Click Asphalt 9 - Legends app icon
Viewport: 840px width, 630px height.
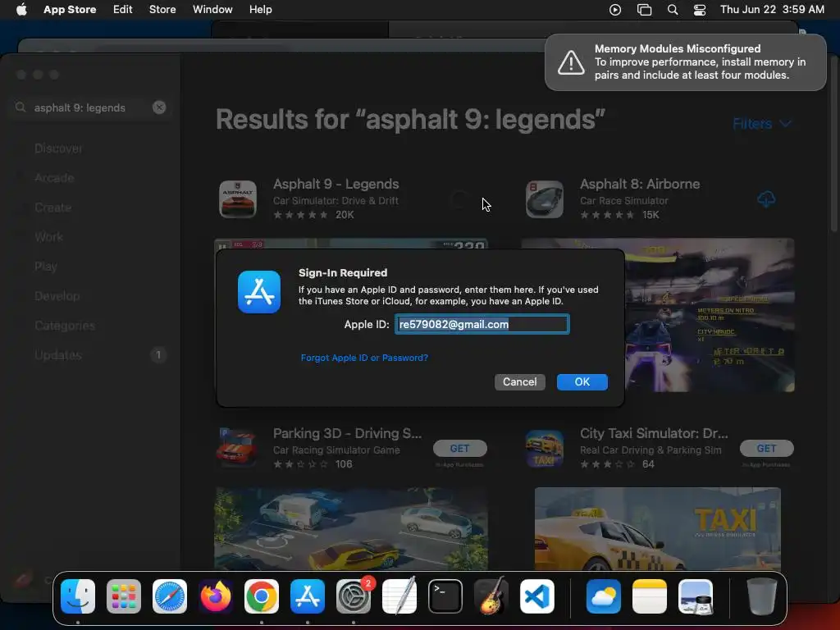pos(238,199)
